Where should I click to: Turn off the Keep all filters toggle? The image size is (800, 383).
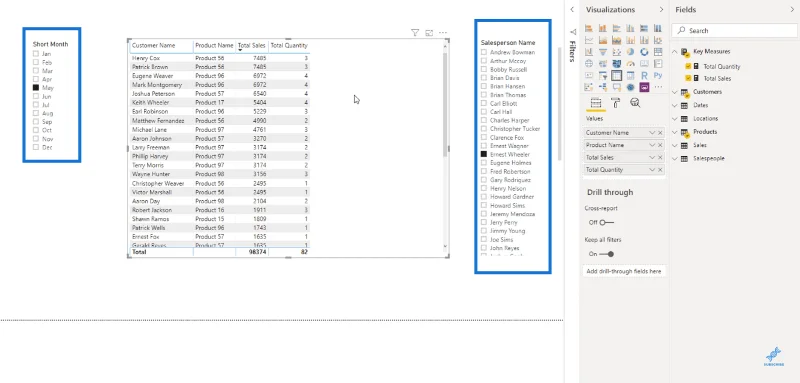click(x=607, y=254)
